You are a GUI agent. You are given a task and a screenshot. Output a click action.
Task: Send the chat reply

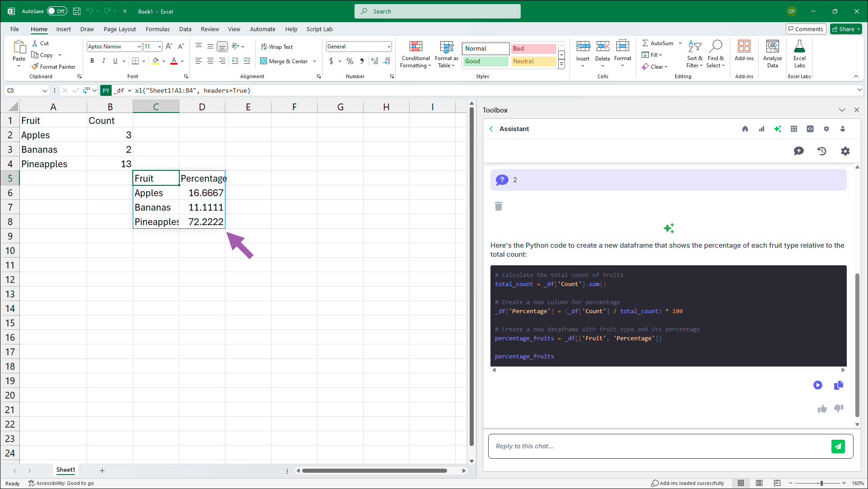click(x=838, y=446)
